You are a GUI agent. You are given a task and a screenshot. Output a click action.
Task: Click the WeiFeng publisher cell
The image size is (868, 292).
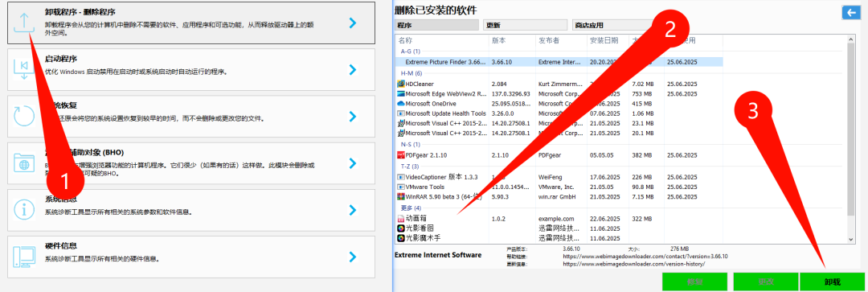click(551, 177)
